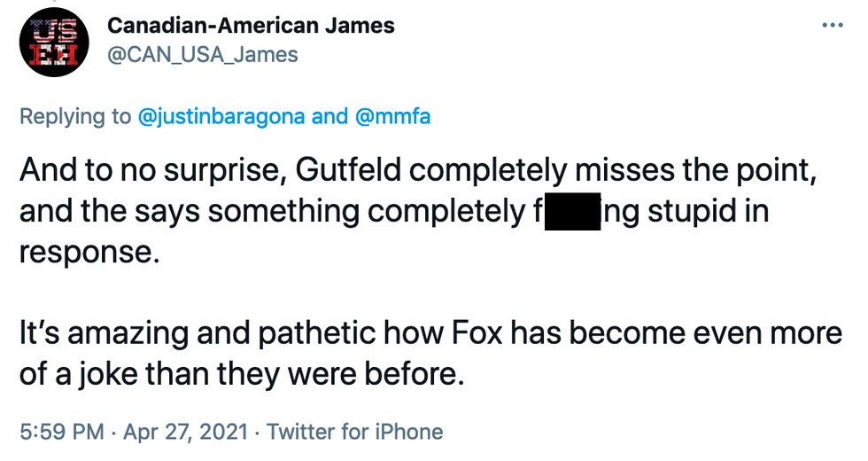
Task: Click the 5:59 PM timestamp
Action: tap(60, 432)
